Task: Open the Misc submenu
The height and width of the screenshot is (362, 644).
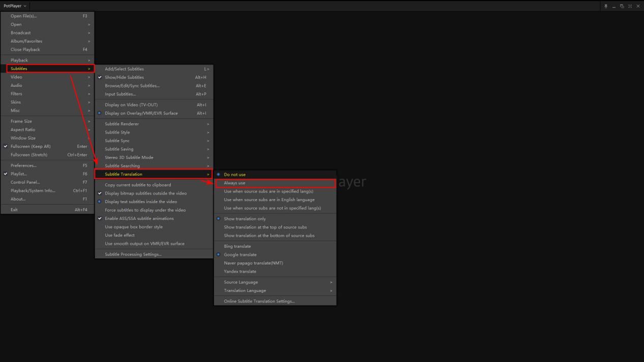Action: [x=48, y=110]
